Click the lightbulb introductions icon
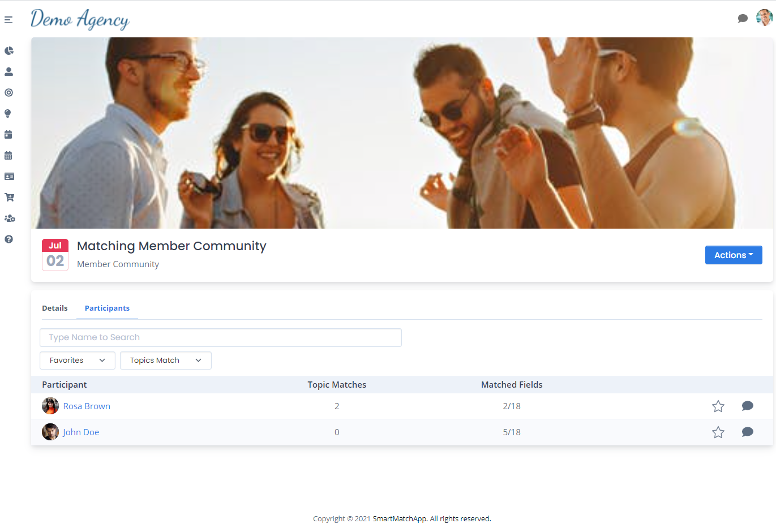 coord(8,113)
